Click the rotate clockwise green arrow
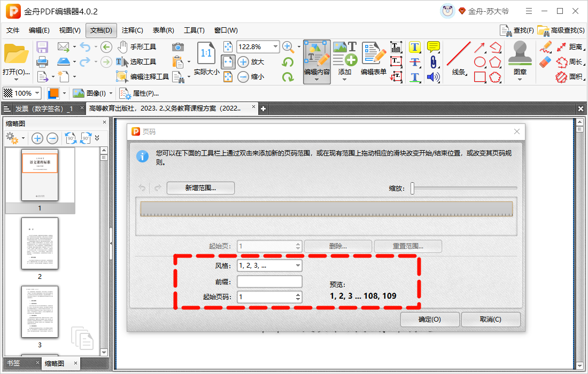 tap(288, 77)
